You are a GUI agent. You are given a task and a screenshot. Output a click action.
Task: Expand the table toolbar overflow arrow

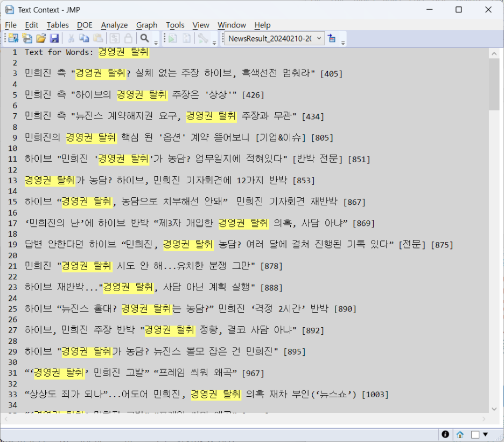[343, 43]
